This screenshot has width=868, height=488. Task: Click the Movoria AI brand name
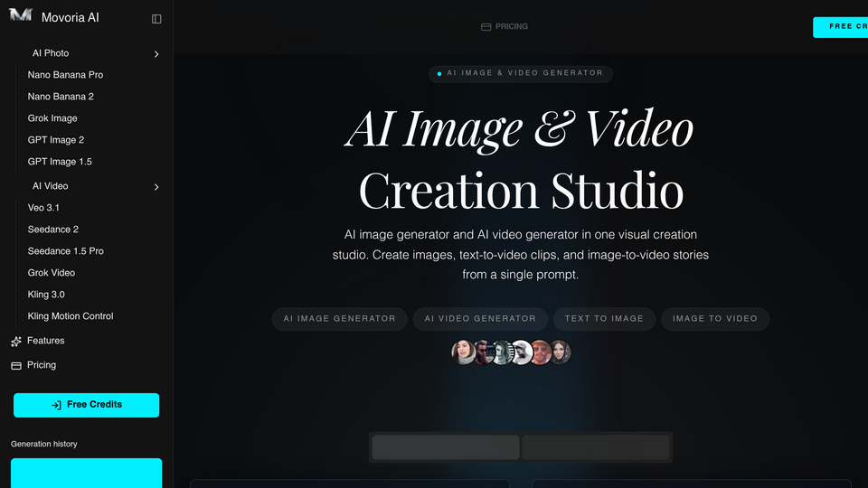(x=71, y=18)
